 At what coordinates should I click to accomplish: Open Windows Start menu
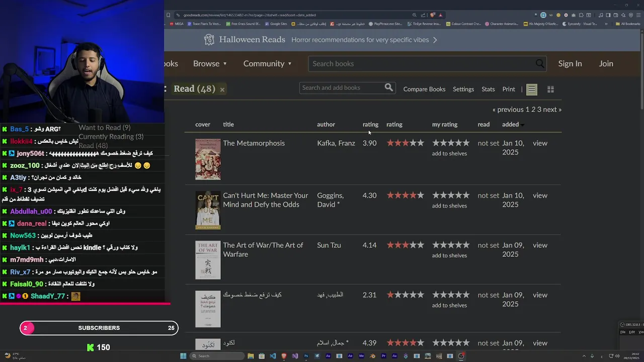click(183, 356)
